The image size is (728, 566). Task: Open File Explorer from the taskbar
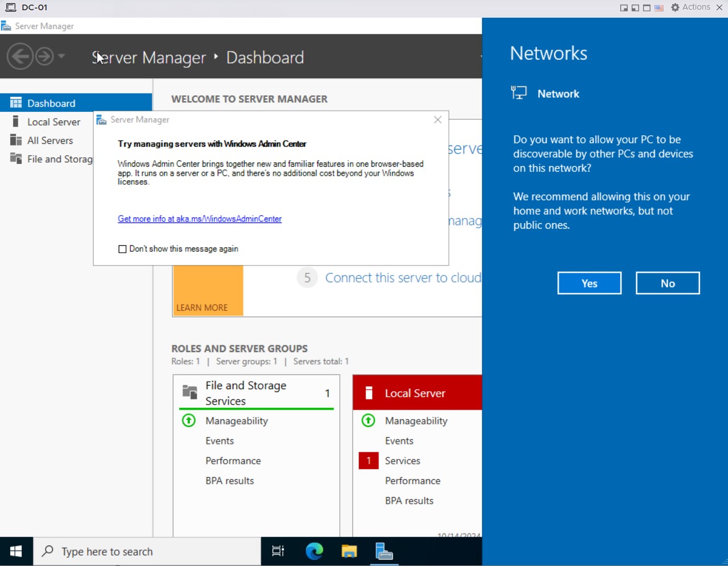click(349, 551)
